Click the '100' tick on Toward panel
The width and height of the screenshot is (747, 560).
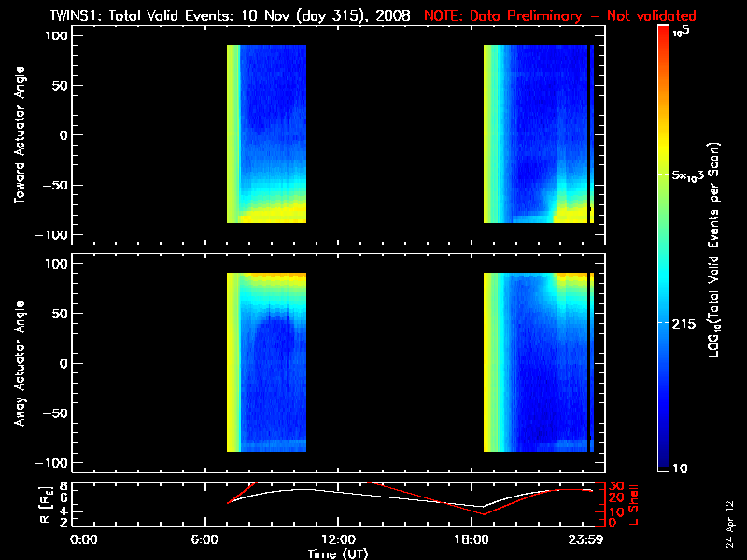56,35
